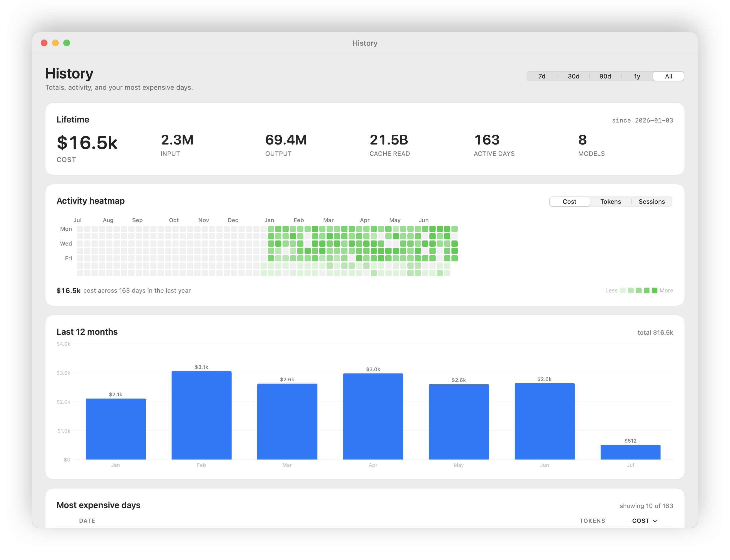Click the darkest green legend swatch
The image size is (730, 560).
click(655, 290)
